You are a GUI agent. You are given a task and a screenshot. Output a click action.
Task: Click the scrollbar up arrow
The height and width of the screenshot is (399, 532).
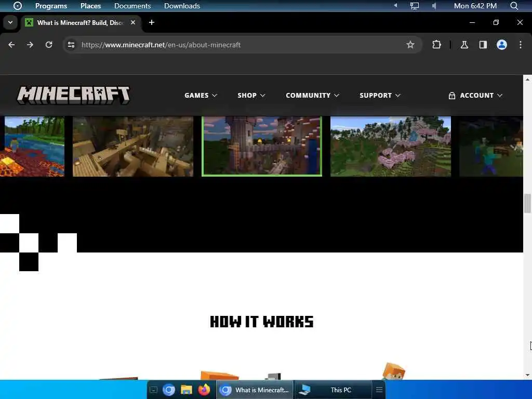click(527, 79)
